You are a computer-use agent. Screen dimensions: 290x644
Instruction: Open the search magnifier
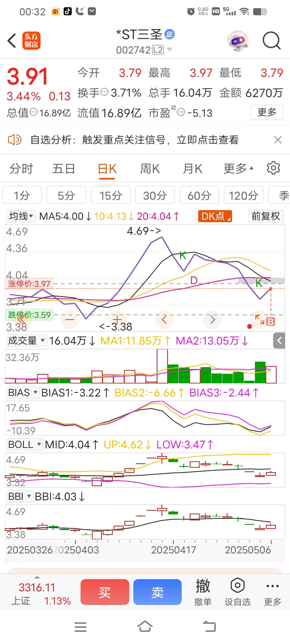click(271, 41)
